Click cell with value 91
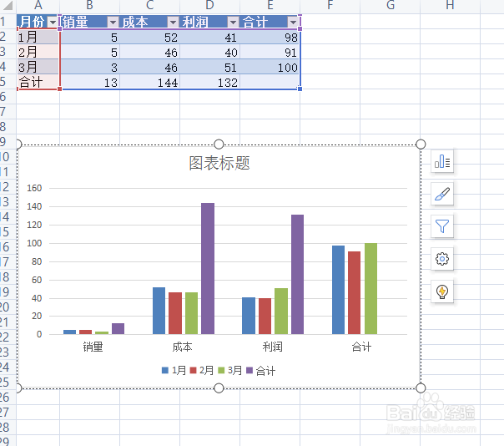This screenshot has height=446, width=504. (270, 52)
